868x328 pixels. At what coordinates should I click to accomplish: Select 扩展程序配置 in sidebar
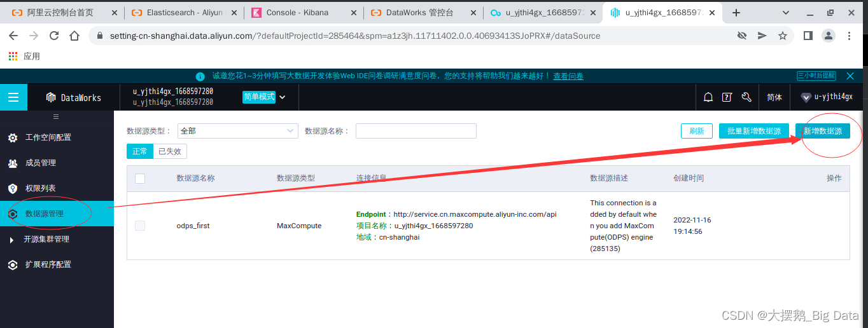click(x=57, y=265)
